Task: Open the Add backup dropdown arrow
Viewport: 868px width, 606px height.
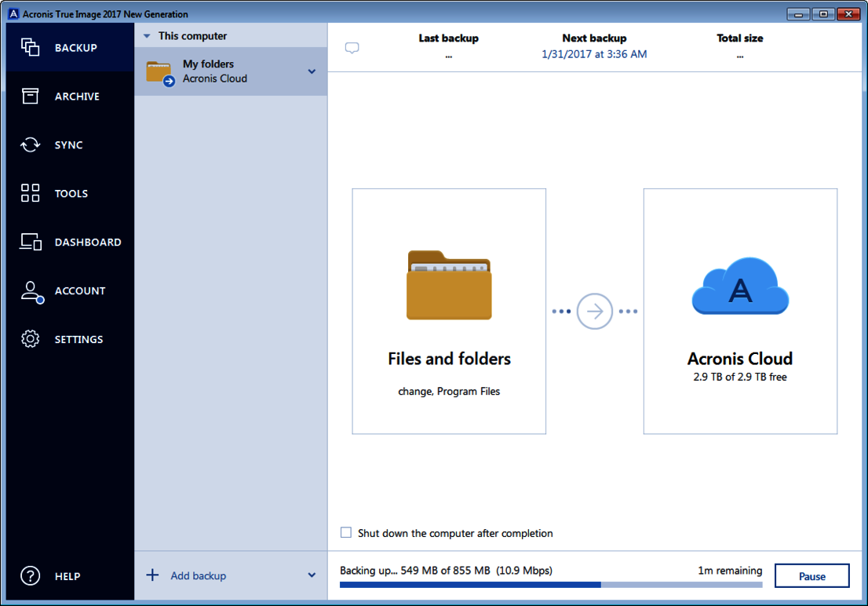Action: [312, 575]
